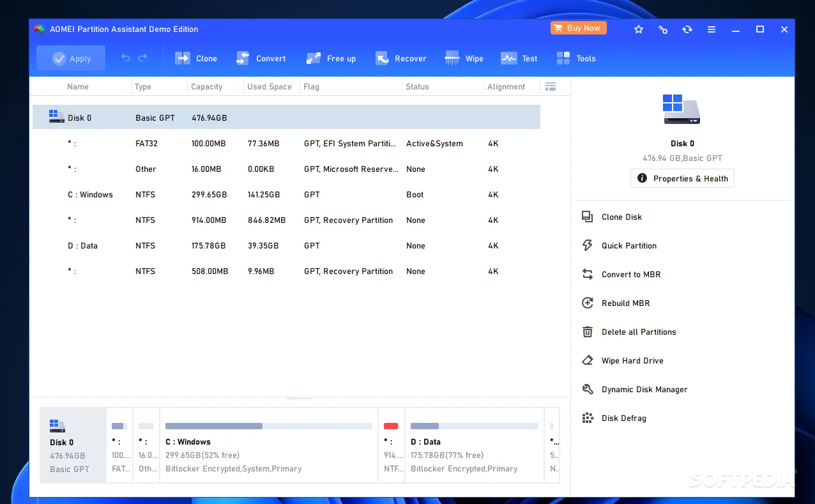Open the Free up toolbar menu
The image size is (815, 504).
click(x=331, y=58)
